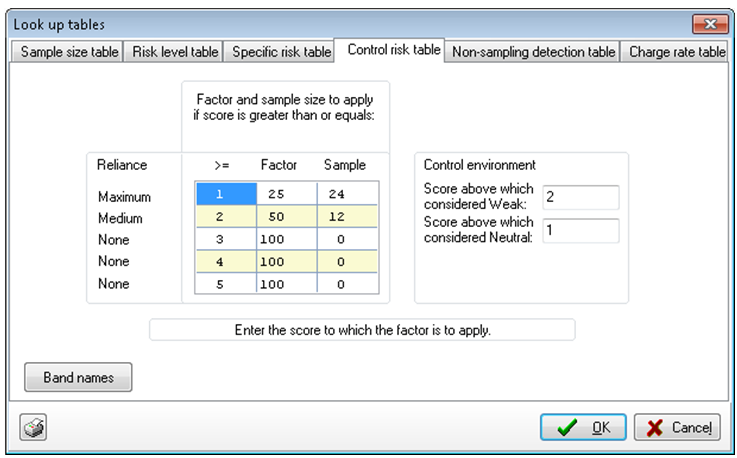
Task: Click the Sample column header
Action: point(345,165)
